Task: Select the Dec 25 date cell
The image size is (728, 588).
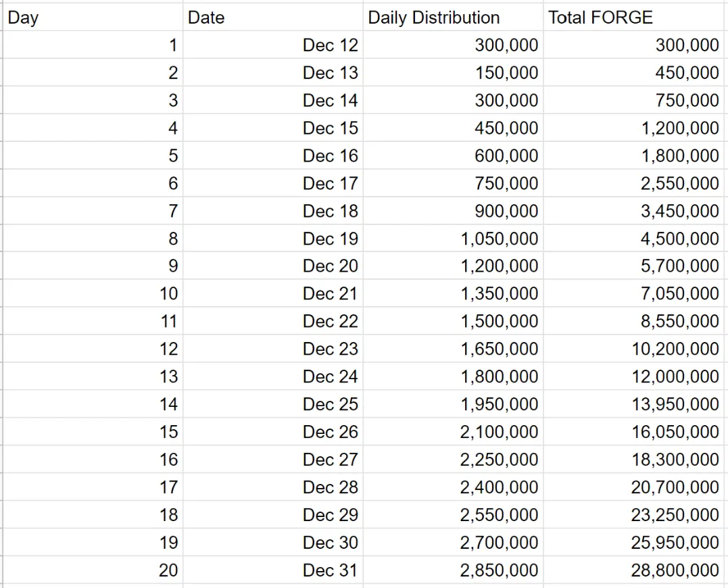Action: [273, 404]
